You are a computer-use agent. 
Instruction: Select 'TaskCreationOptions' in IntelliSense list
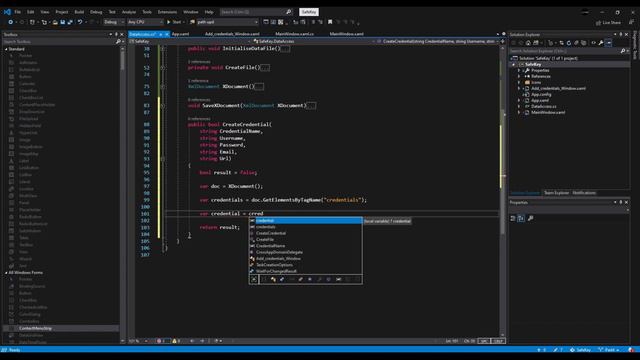coord(305,264)
